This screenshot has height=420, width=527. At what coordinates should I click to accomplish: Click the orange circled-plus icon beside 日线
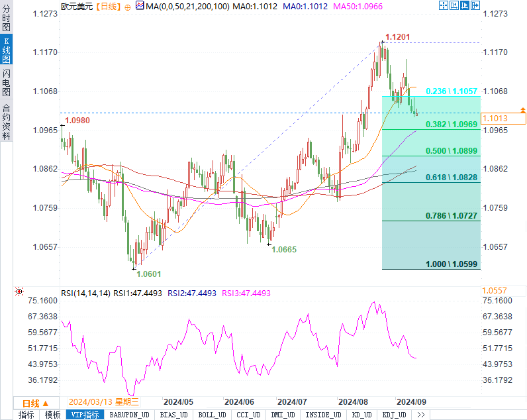tap(127, 7)
